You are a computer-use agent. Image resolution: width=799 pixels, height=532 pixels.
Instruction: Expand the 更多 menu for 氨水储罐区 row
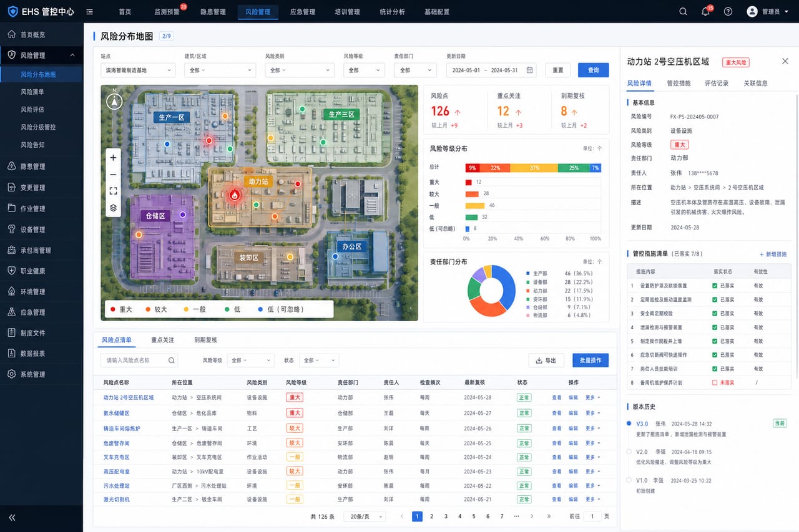pos(592,413)
